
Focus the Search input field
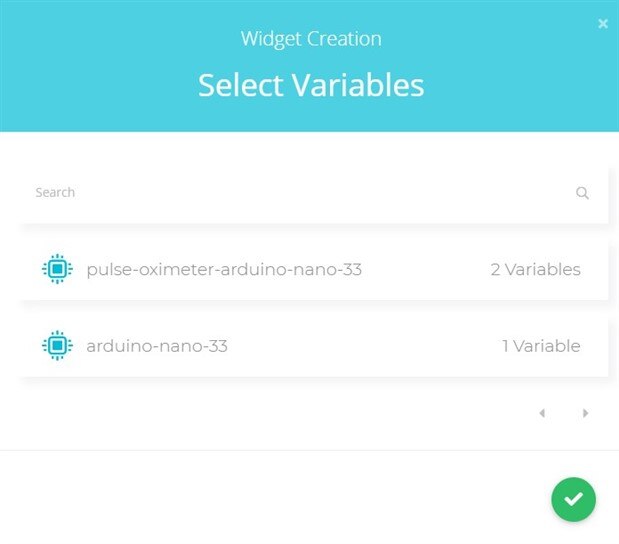(300, 193)
